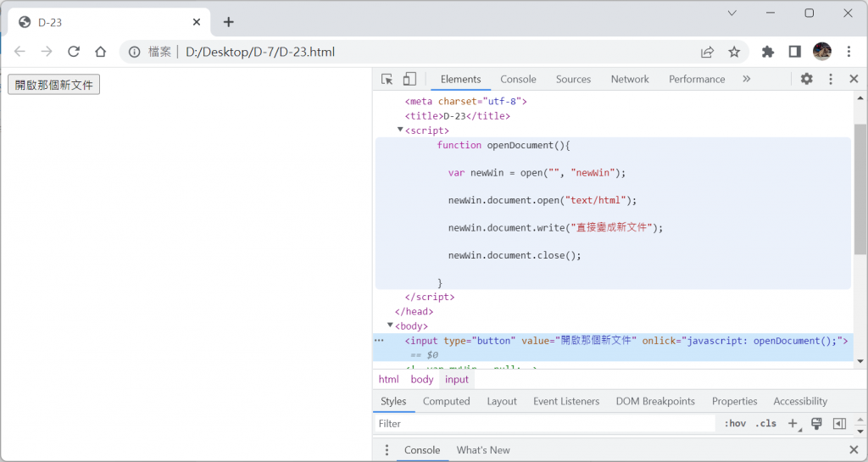Image resolution: width=868 pixels, height=462 pixels.
Task: Open the ellipsis actions on input row
Action: (379, 341)
